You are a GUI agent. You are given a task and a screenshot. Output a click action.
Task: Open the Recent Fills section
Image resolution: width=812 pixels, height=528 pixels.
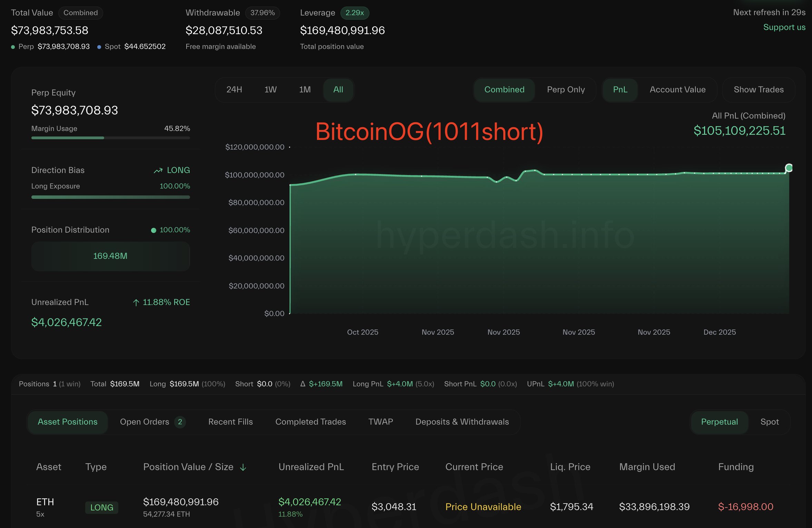(230, 422)
